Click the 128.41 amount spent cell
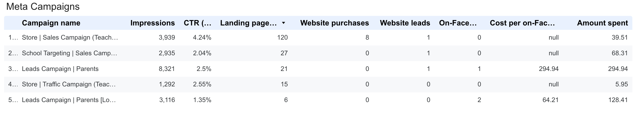644x118 pixels. click(618, 100)
